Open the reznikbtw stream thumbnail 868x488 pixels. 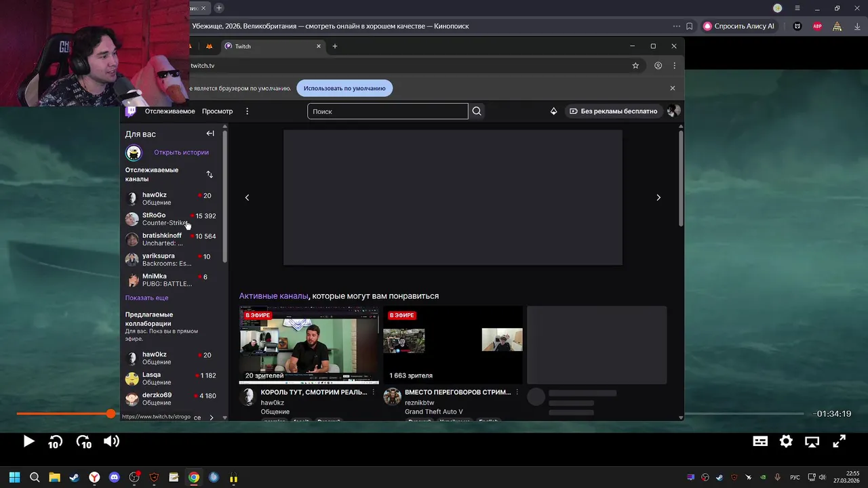[452, 345]
